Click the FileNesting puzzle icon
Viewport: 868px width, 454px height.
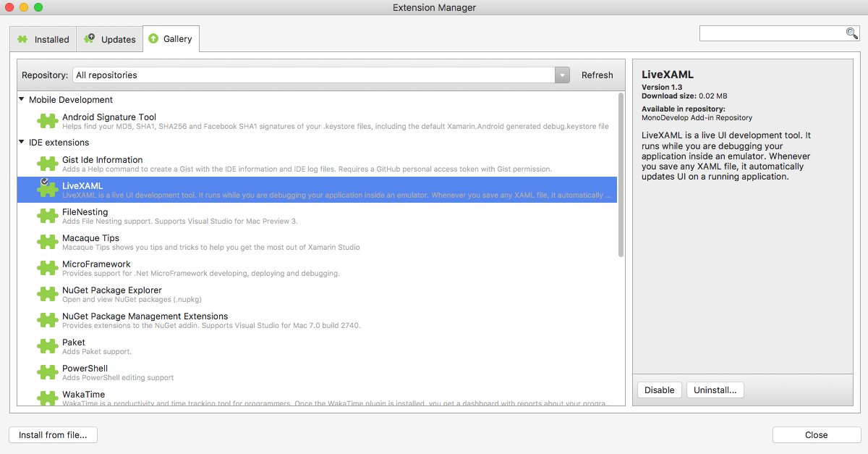(x=48, y=216)
